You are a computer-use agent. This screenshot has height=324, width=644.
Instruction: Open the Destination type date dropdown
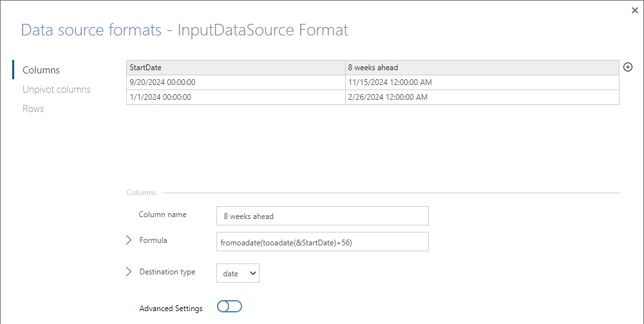pyautogui.click(x=238, y=274)
